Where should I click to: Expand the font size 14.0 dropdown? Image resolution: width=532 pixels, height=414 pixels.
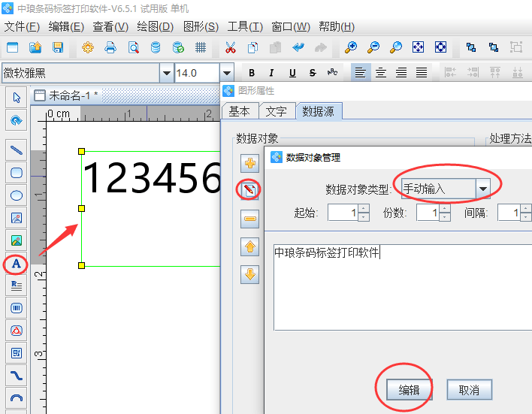[x=226, y=73]
